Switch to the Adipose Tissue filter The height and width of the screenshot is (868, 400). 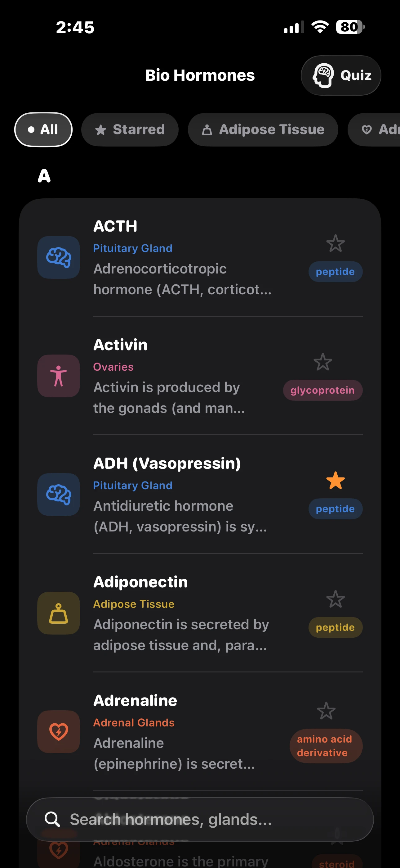[x=263, y=129]
